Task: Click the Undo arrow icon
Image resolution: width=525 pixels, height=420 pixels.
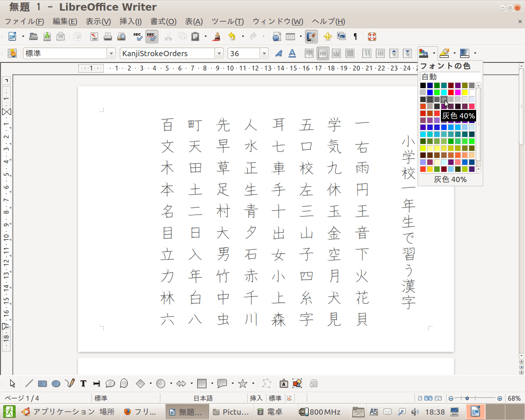Action: point(232,37)
